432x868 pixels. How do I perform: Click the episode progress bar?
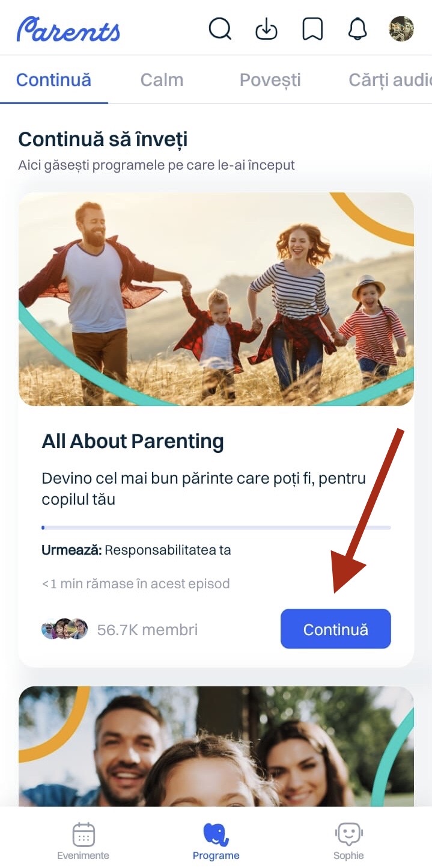click(x=216, y=528)
